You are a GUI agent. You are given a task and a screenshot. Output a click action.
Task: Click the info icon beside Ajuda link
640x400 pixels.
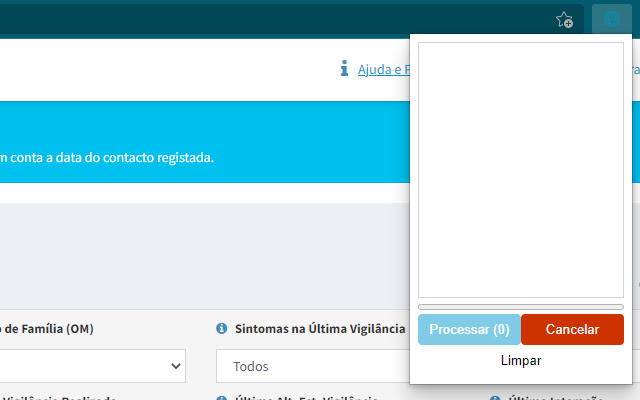coord(344,69)
